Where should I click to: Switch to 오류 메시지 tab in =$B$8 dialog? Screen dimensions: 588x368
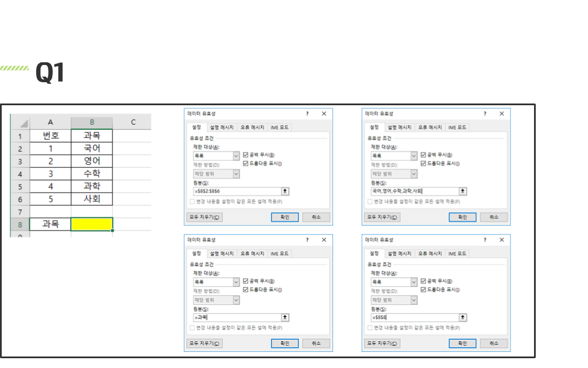pyautogui.click(x=430, y=254)
